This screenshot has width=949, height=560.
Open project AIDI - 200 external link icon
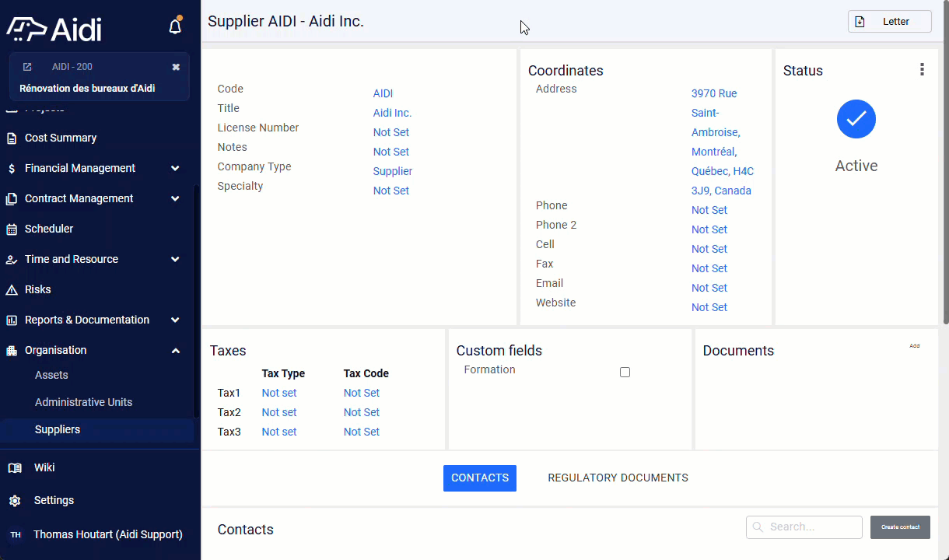(27, 67)
